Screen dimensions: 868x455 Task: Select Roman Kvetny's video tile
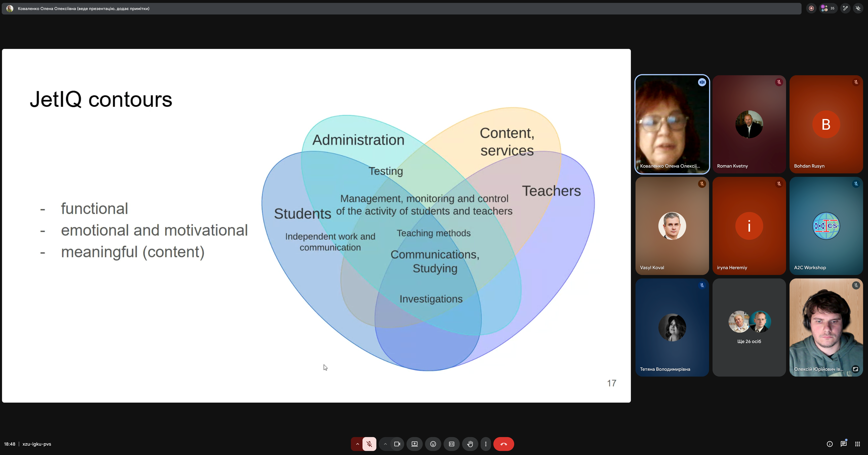click(x=749, y=124)
